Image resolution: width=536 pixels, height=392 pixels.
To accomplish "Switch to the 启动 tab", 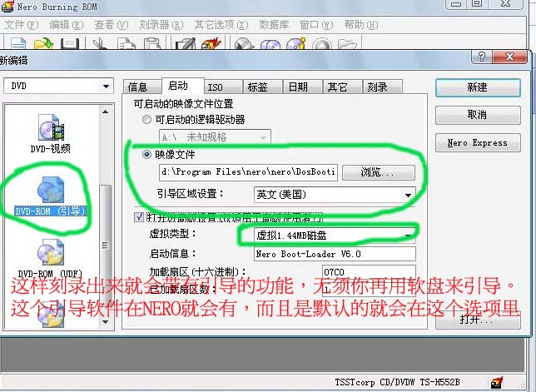I will (x=183, y=86).
